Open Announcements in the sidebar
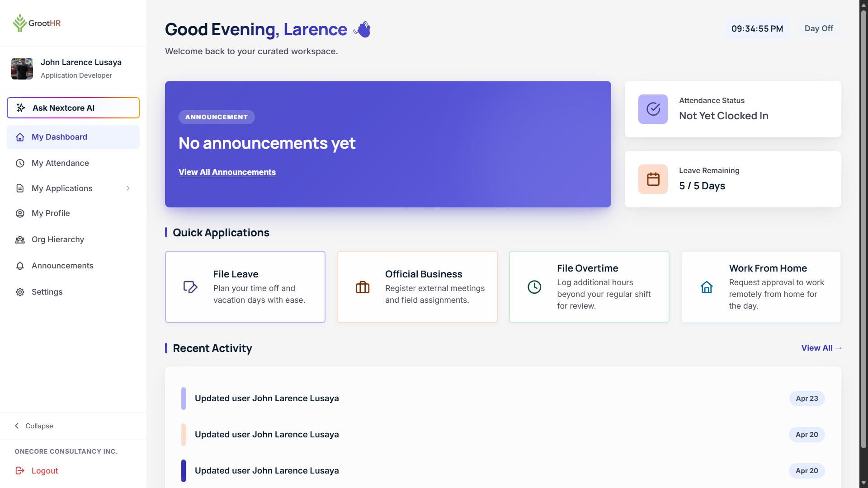The height and width of the screenshot is (488, 868). coord(73,266)
